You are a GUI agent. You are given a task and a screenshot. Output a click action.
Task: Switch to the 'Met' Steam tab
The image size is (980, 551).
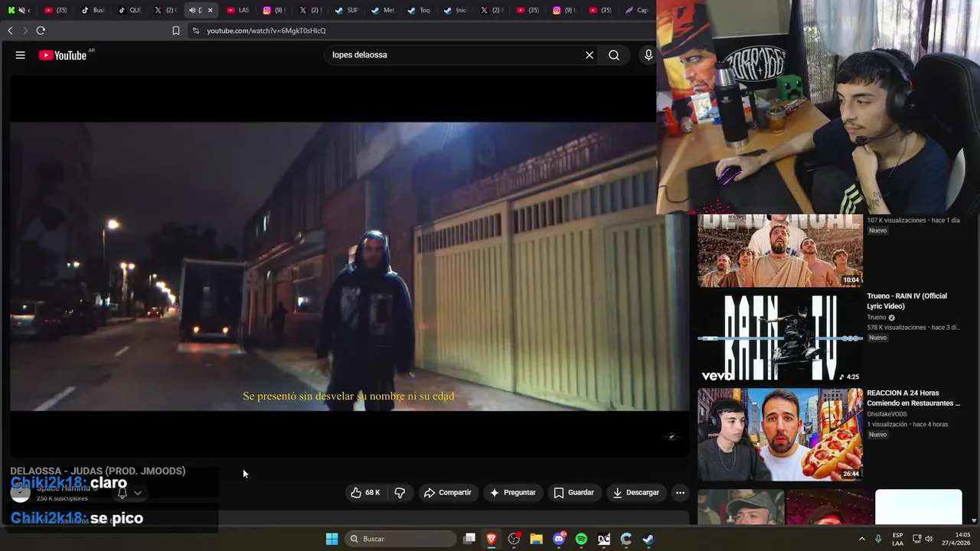coord(382,10)
